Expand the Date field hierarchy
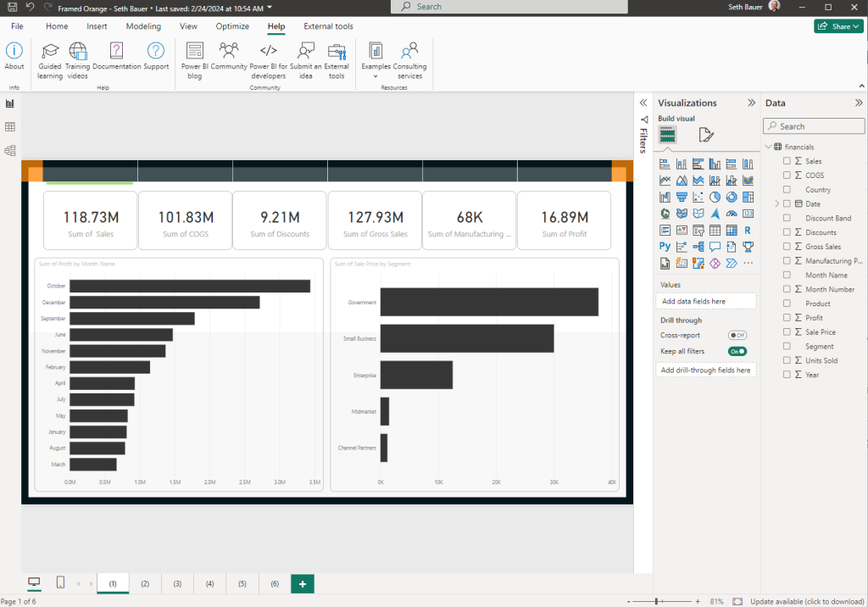 pyautogui.click(x=776, y=203)
